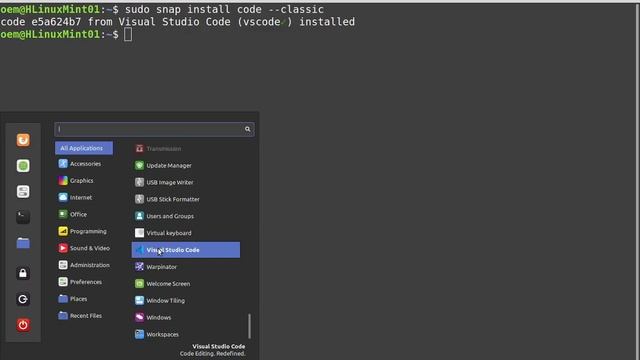
Task: Open the Accessories category
Action: [84, 164]
